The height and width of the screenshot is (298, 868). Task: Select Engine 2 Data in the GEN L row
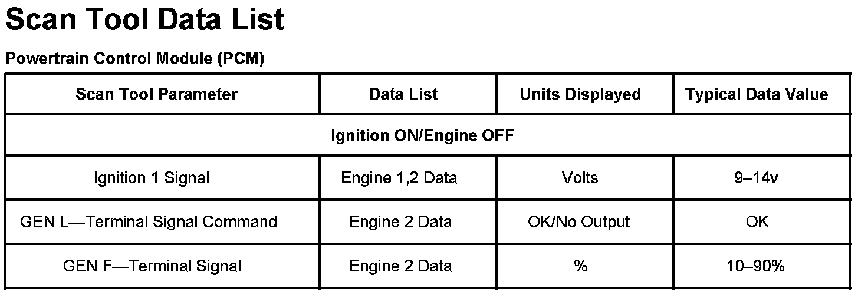point(400,222)
